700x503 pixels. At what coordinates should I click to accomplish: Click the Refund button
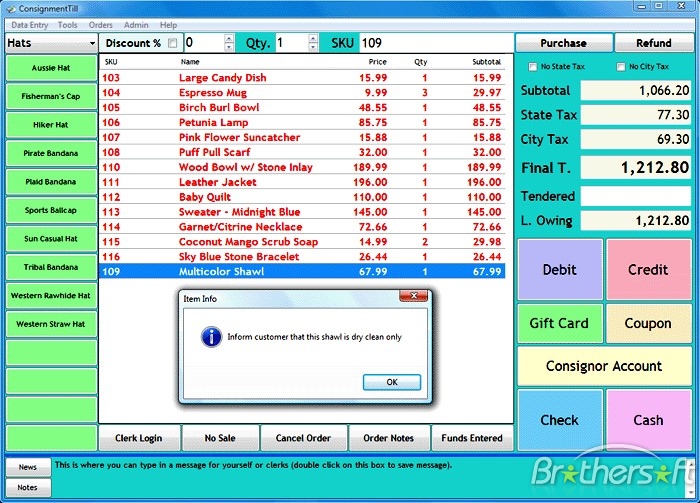click(x=654, y=43)
